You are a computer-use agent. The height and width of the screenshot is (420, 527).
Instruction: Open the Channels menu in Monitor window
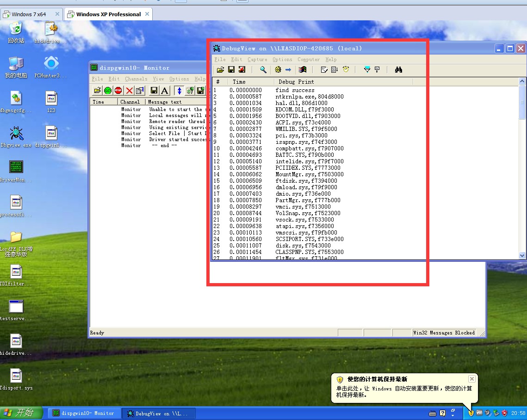pos(136,79)
